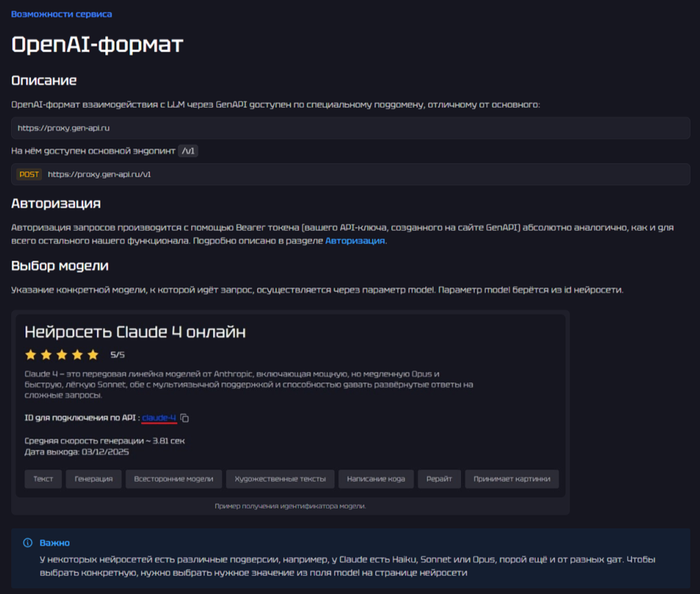Follow the Авторизация section link
The height and width of the screenshot is (594, 700).
[354, 241]
